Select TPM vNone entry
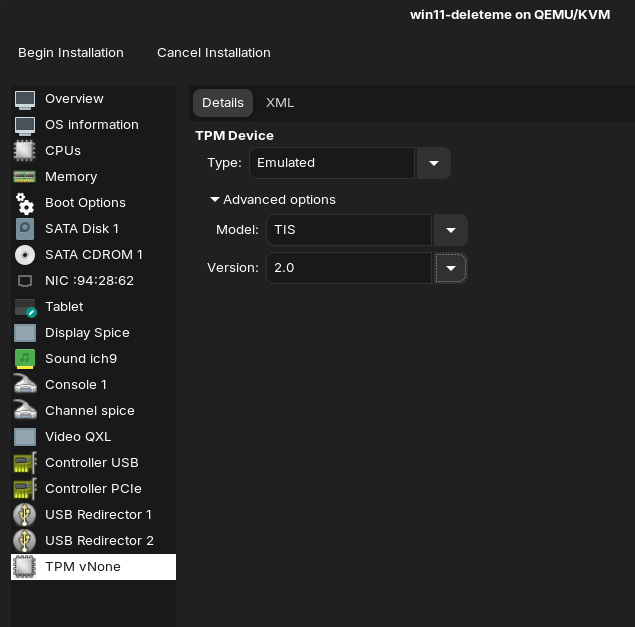635x627 pixels. [x=94, y=567]
